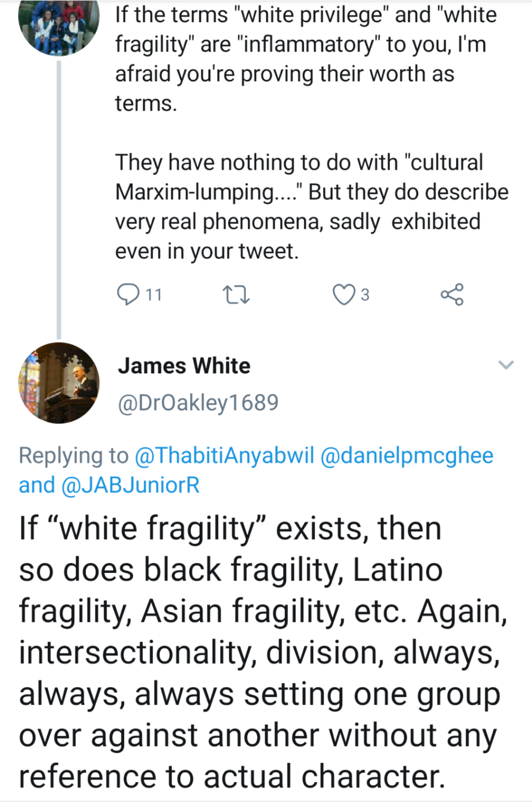Image resolution: width=532 pixels, height=804 pixels.
Task: Click the 3 likes count
Action: click(x=365, y=294)
